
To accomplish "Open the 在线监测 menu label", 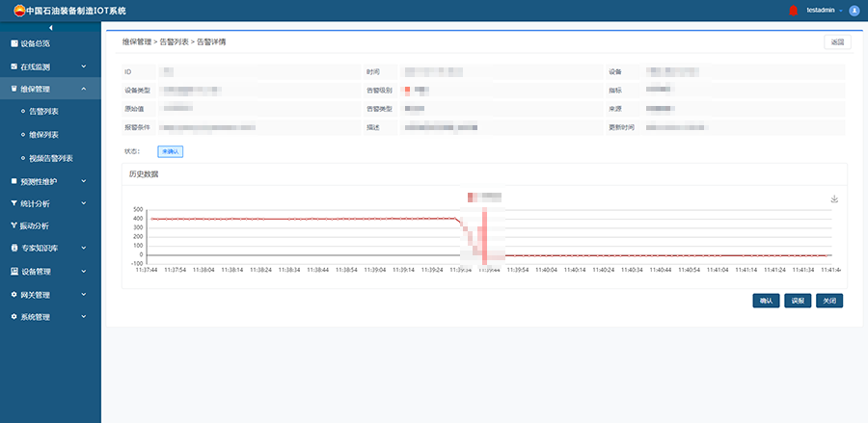I will click(x=36, y=66).
